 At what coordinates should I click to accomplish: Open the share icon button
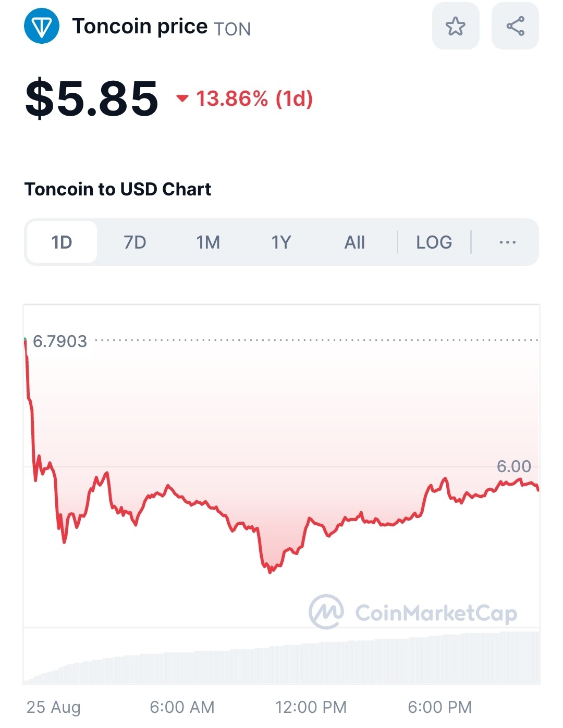pos(515,26)
